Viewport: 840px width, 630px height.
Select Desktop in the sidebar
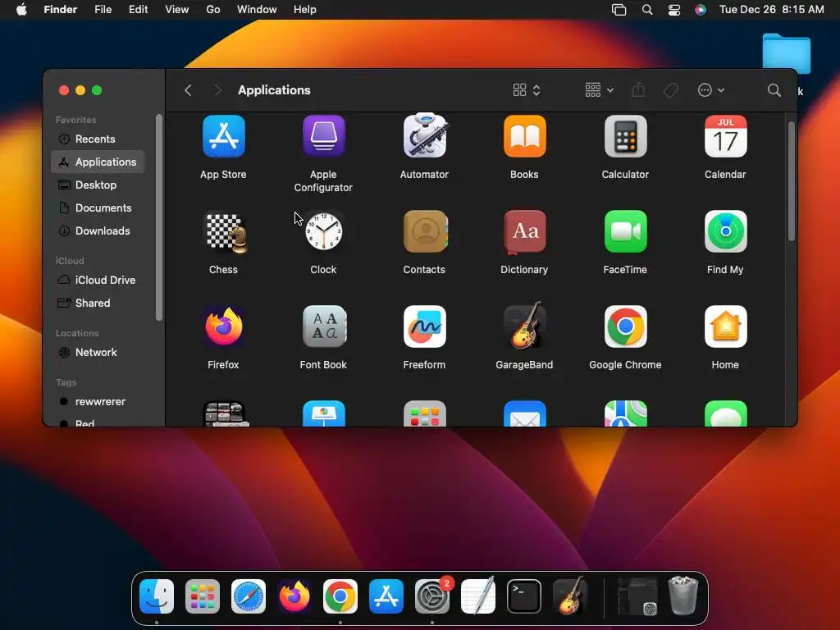pos(98,185)
